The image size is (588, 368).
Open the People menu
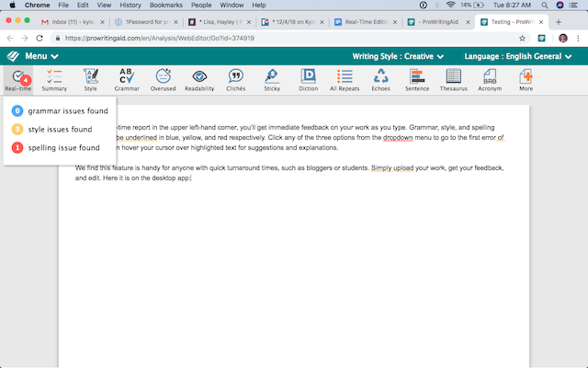click(x=201, y=5)
